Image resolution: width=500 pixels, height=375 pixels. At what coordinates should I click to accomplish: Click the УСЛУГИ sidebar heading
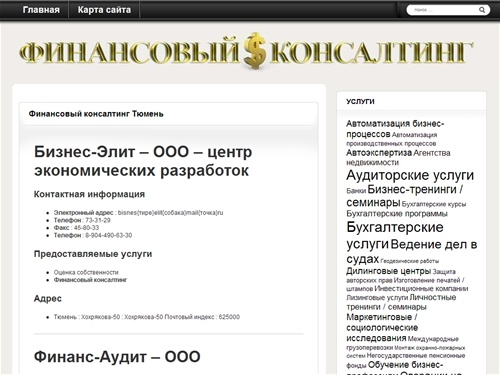point(360,102)
